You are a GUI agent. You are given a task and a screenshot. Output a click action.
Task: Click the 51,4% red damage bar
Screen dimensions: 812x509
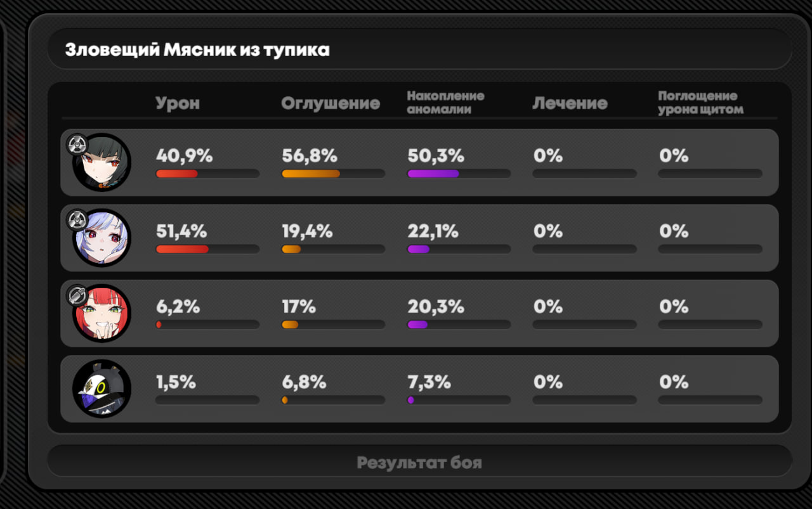click(x=207, y=249)
